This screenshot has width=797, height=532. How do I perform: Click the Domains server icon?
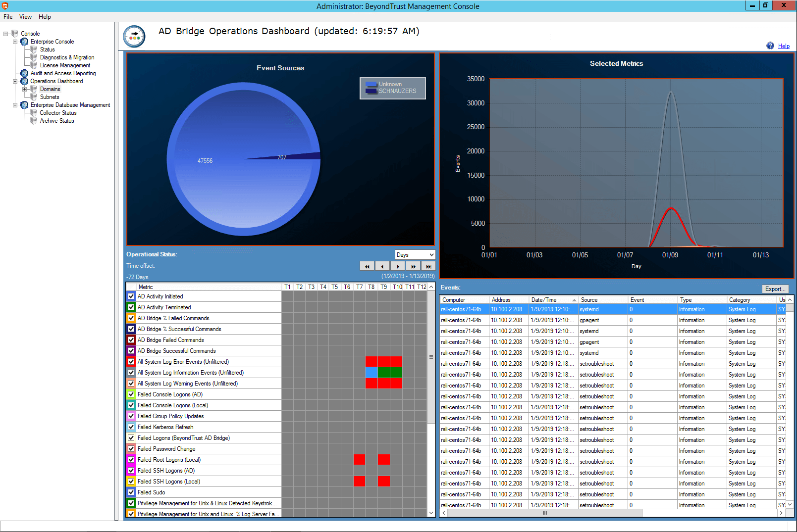point(34,89)
